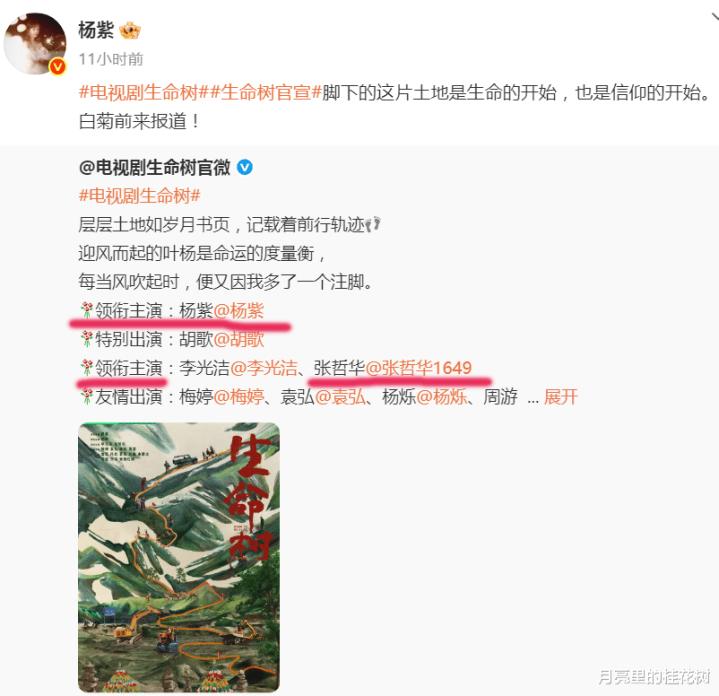
Task: Click the flower emoji before 特别出演
Action: [x=86, y=339]
